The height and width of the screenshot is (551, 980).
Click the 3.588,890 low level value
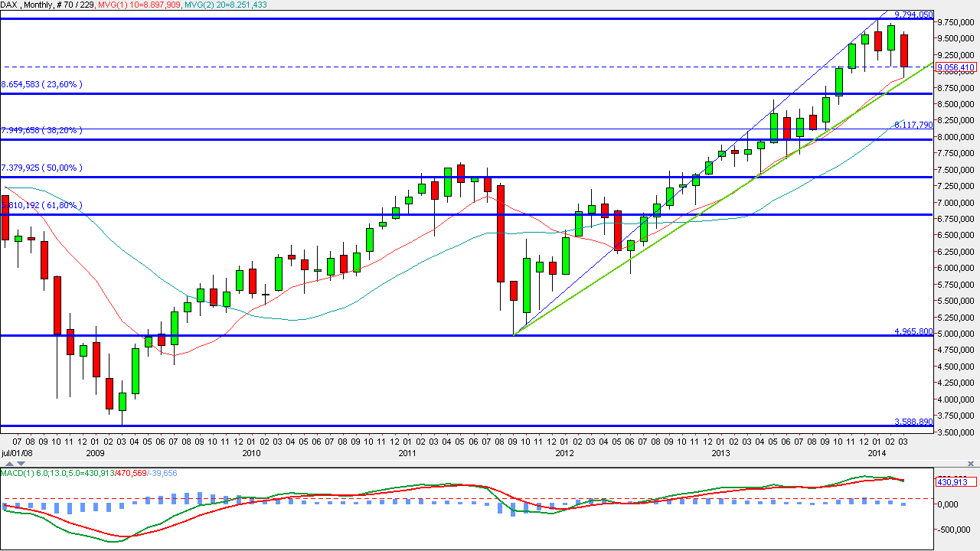point(914,422)
